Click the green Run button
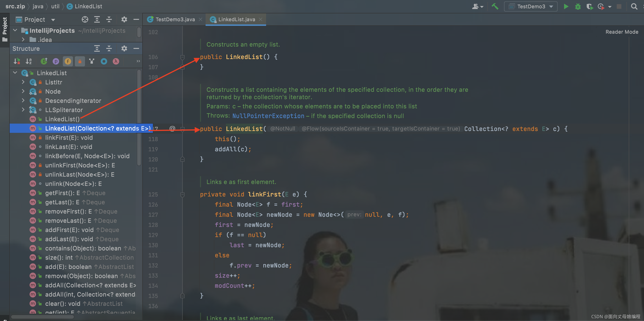644x321 pixels. tap(566, 6)
